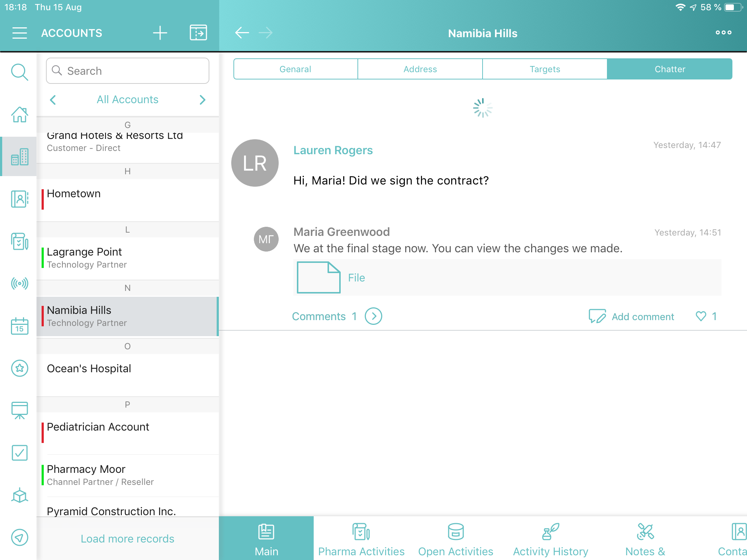Go to next list view chevron

[203, 100]
